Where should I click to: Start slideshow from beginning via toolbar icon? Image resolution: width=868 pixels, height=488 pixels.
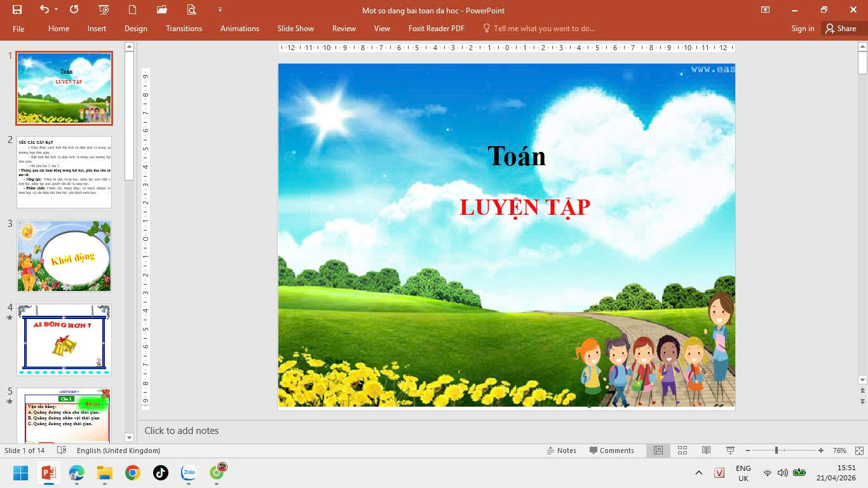pyautogui.click(x=104, y=10)
